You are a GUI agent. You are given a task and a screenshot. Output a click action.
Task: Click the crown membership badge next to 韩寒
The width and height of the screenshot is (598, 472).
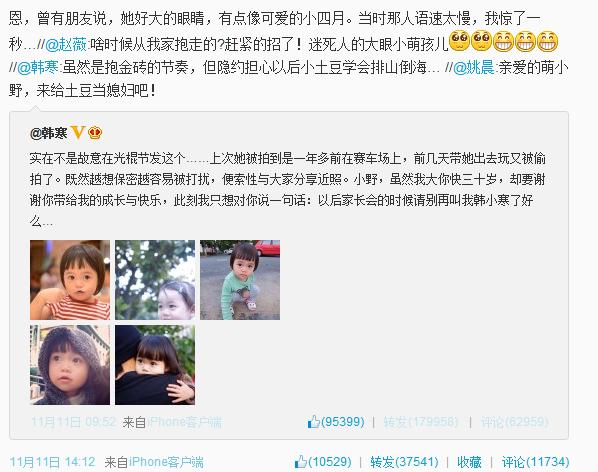[95, 133]
